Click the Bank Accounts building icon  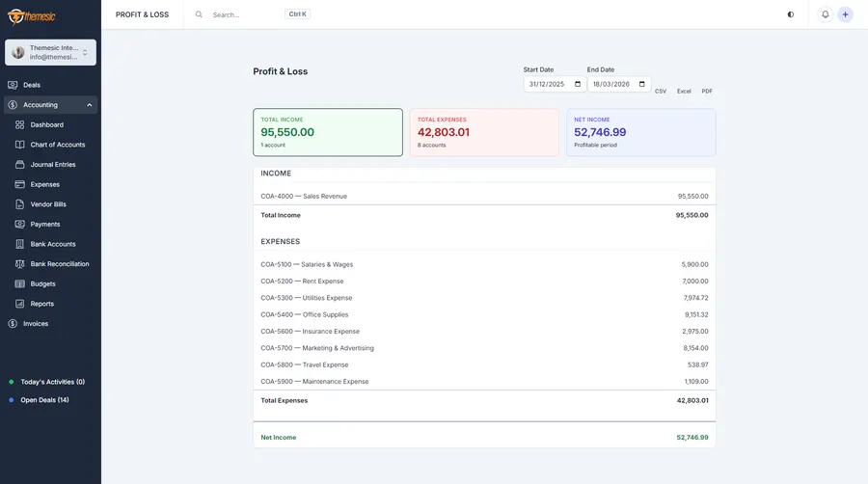click(20, 244)
